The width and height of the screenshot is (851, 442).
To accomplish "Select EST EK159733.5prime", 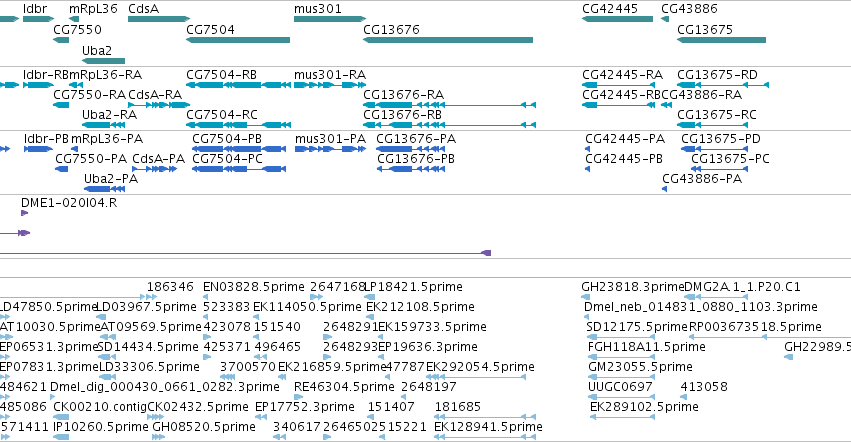I will pyautogui.click(x=381, y=337).
